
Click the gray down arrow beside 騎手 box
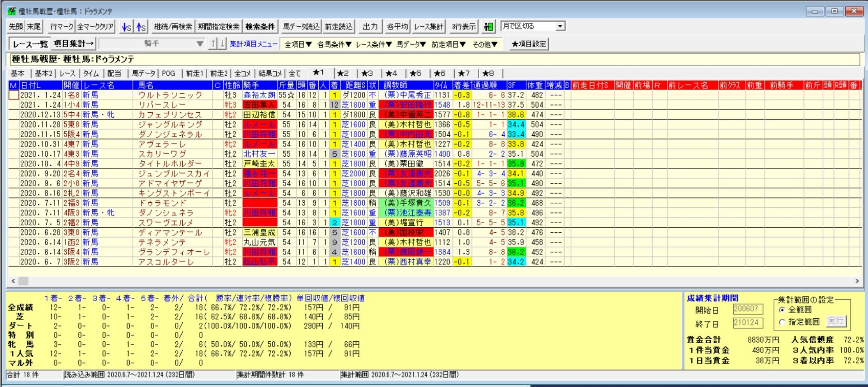click(222, 43)
